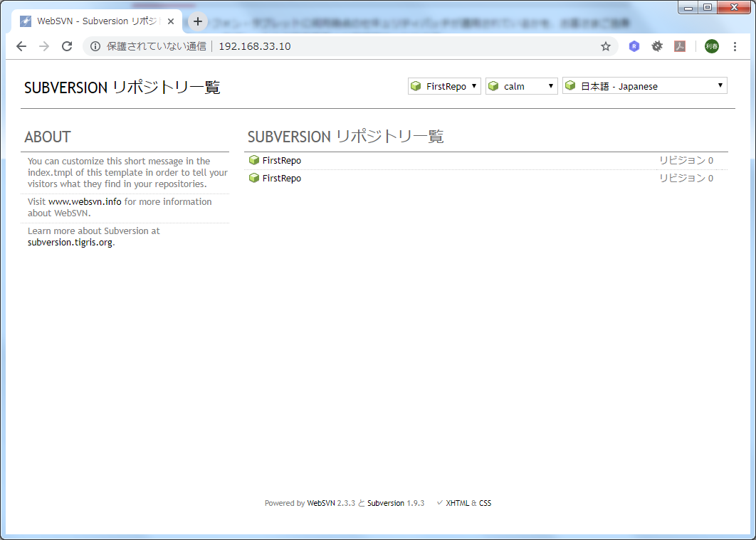The width and height of the screenshot is (756, 540).
Task: Click the browser back arrow button
Action: point(21,46)
